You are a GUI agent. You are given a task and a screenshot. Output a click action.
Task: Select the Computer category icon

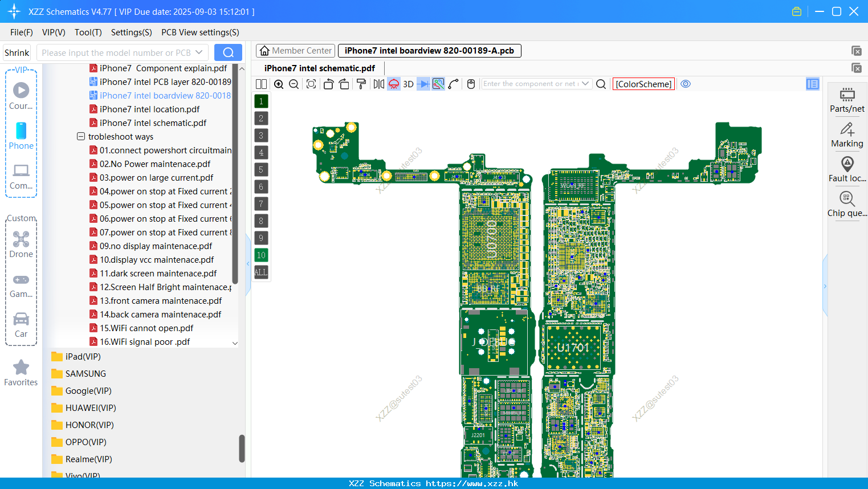click(21, 176)
